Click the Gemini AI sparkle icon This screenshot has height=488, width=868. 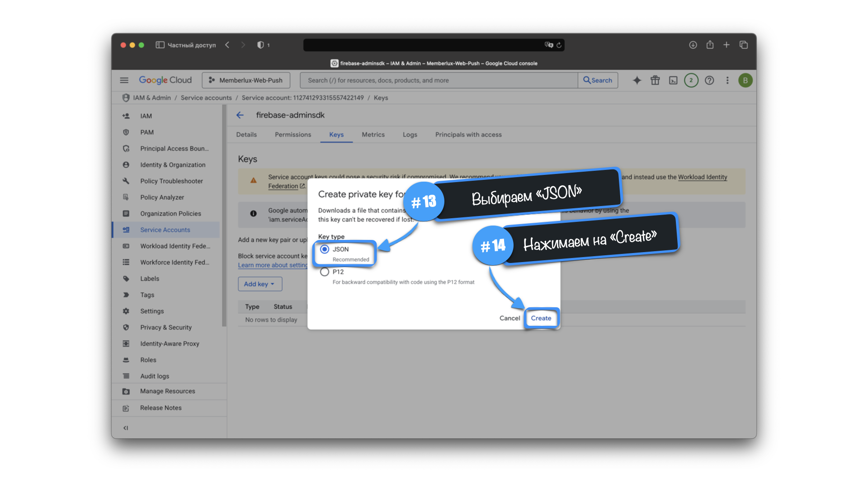pyautogui.click(x=637, y=80)
